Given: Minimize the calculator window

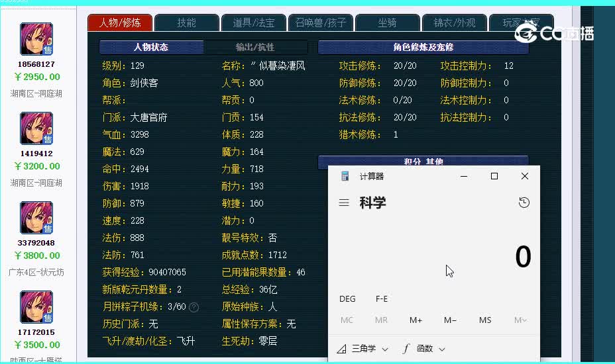Looking at the screenshot, I should 464,176.
